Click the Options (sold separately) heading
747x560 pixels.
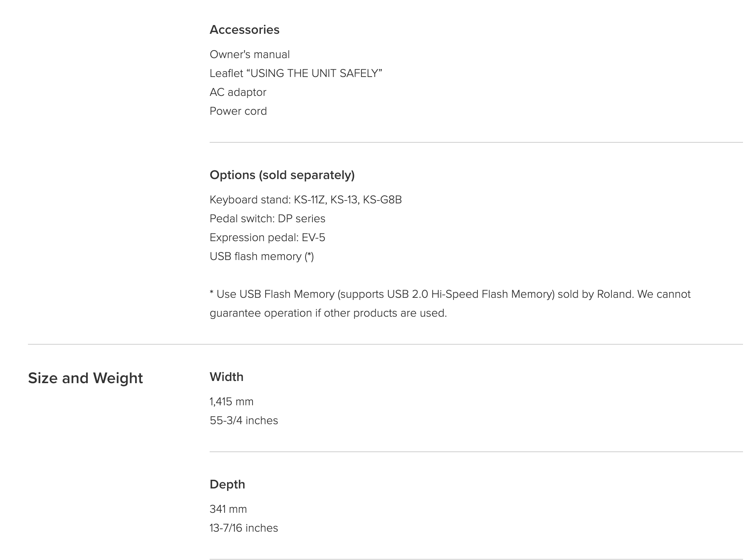[x=282, y=175]
